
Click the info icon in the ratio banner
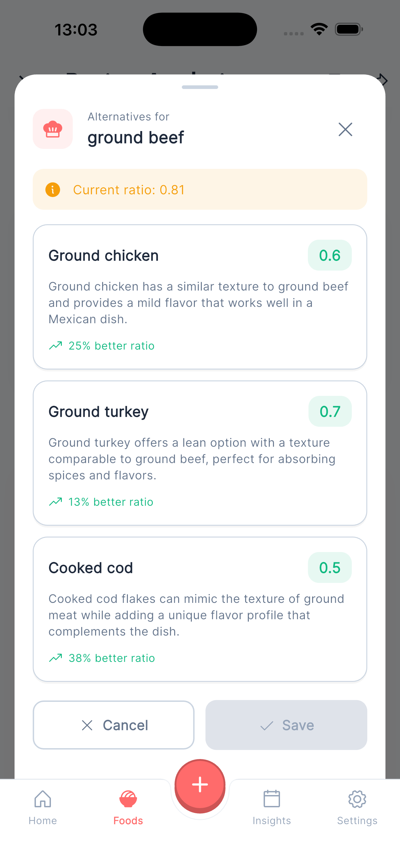click(x=53, y=189)
